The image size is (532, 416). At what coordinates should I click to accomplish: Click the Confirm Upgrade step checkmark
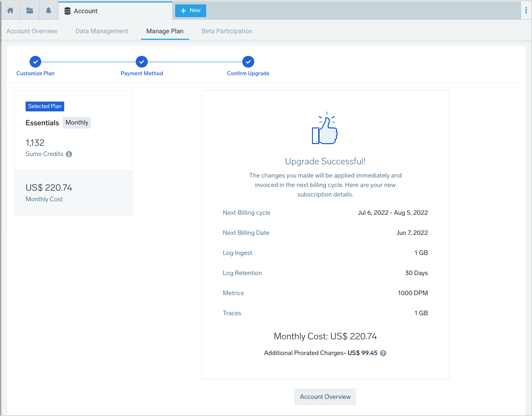[x=248, y=62]
